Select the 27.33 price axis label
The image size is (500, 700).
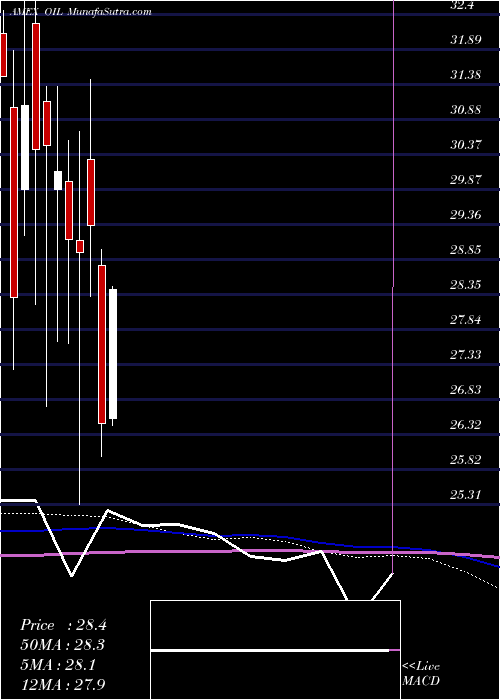pyautogui.click(x=466, y=354)
